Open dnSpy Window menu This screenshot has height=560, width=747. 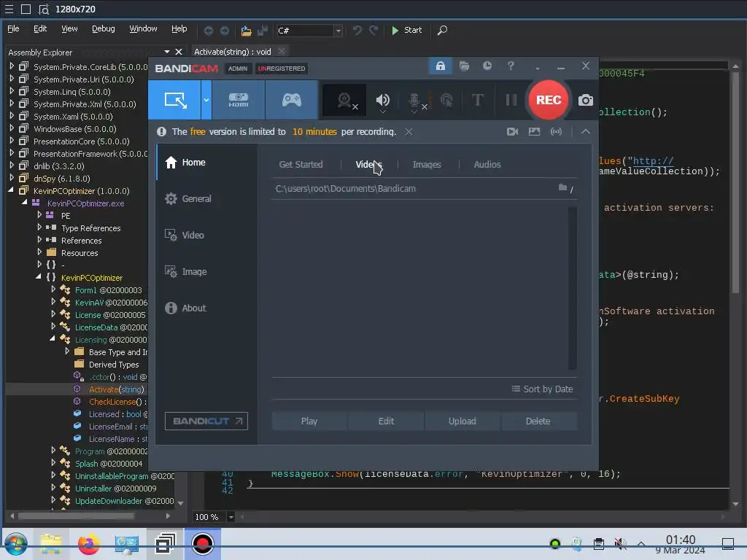tap(143, 29)
